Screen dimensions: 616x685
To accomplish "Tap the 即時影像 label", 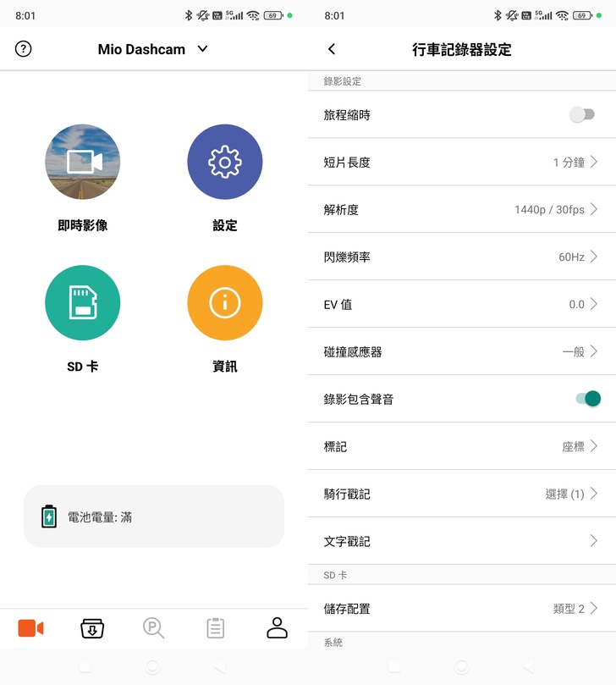I will 83,225.
